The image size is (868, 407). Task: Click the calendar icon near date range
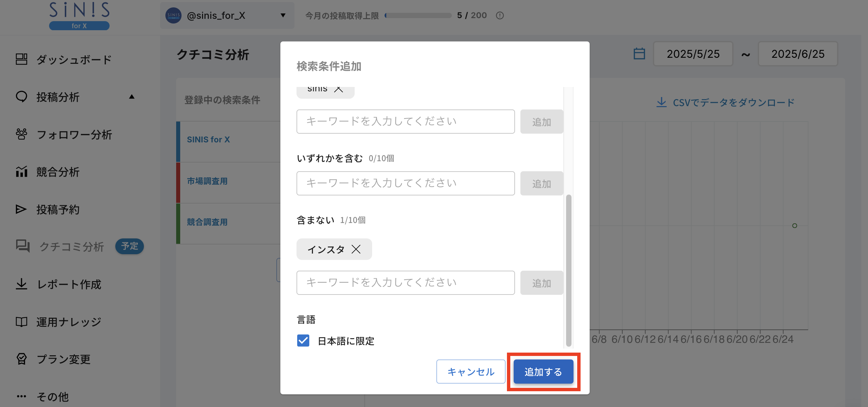[639, 53]
